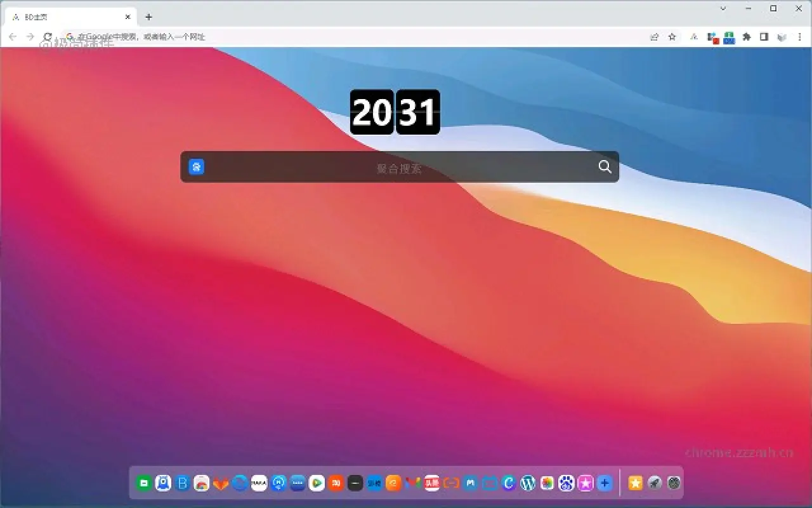Toggle the bookmark star in the address bar
Image resolution: width=812 pixels, height=508 pixels.
671,37
